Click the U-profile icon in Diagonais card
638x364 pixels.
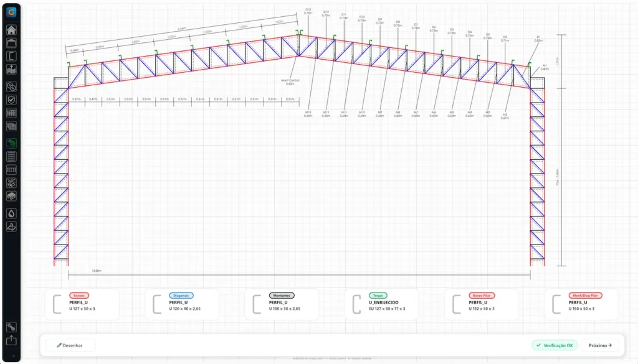click(x=157, y=305)
